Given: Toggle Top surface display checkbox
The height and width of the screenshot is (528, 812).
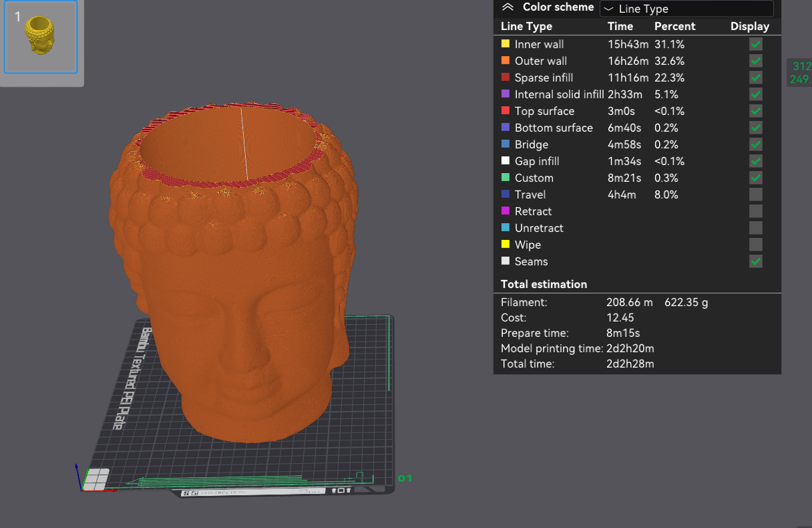Looking at the screenshot, I should tap(755, 111).
